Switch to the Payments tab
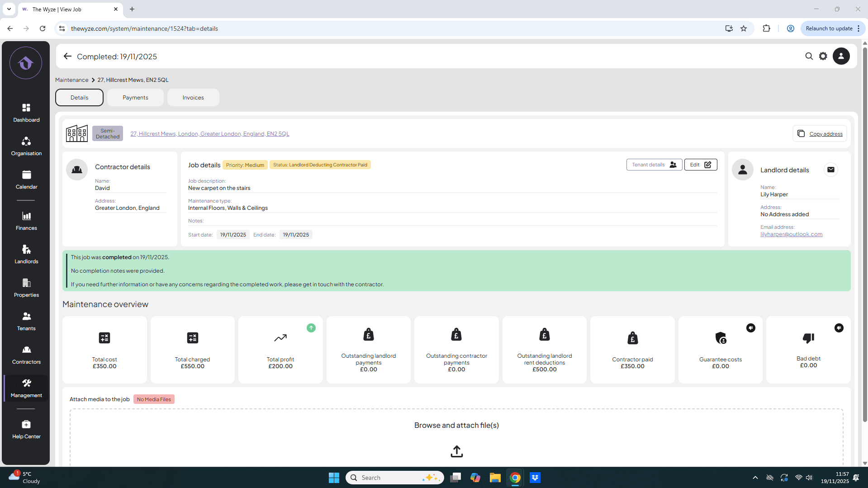Screen dimensions: 868x488 point(135,98)
